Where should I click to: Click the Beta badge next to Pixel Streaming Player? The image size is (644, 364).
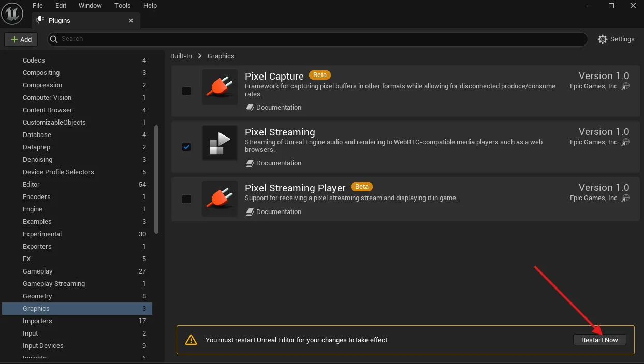362,187
